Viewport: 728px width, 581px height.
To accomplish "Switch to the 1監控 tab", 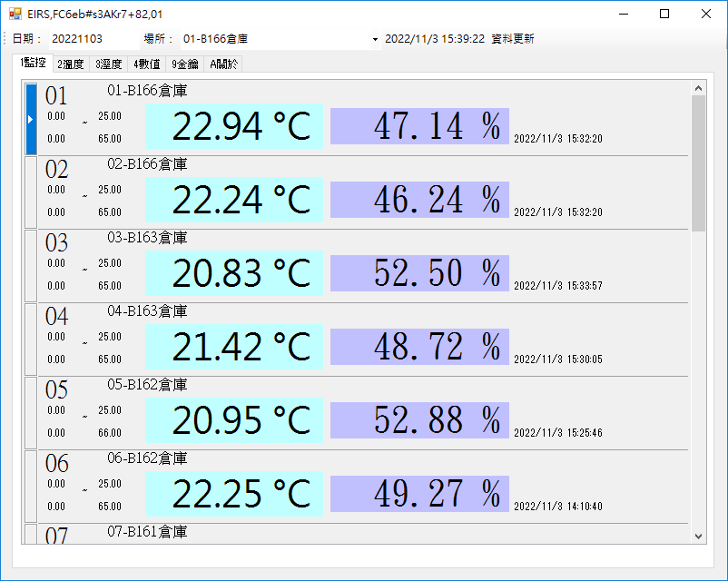I will [33, 63].
